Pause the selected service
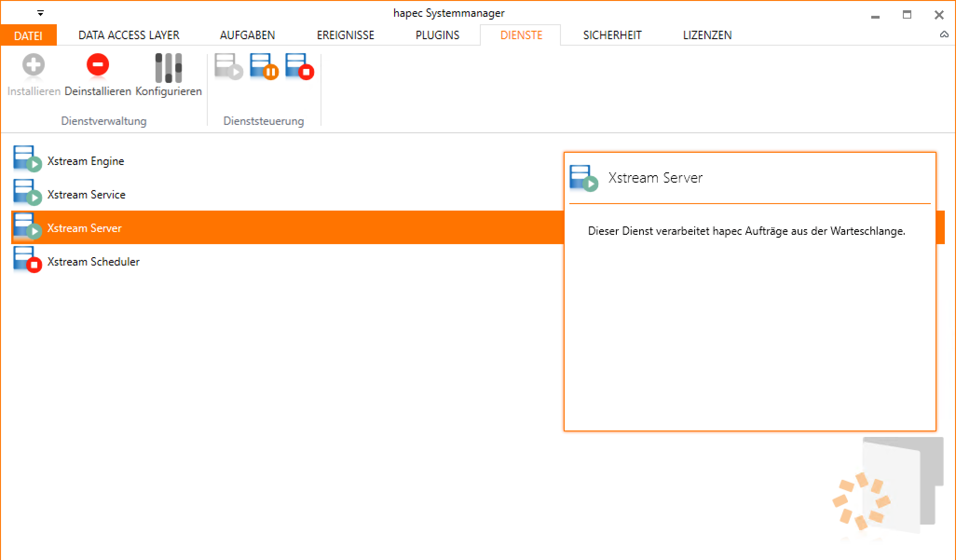This screenshot has height=560, width=956. pos(264,67)
